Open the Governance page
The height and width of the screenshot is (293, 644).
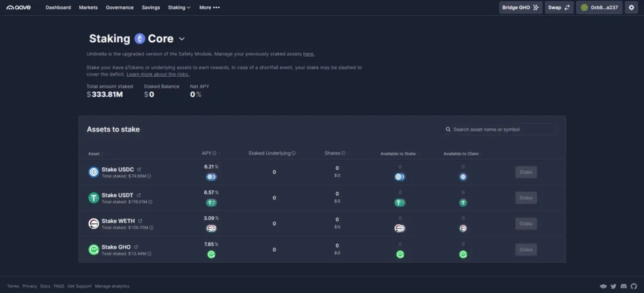(119, 8)
